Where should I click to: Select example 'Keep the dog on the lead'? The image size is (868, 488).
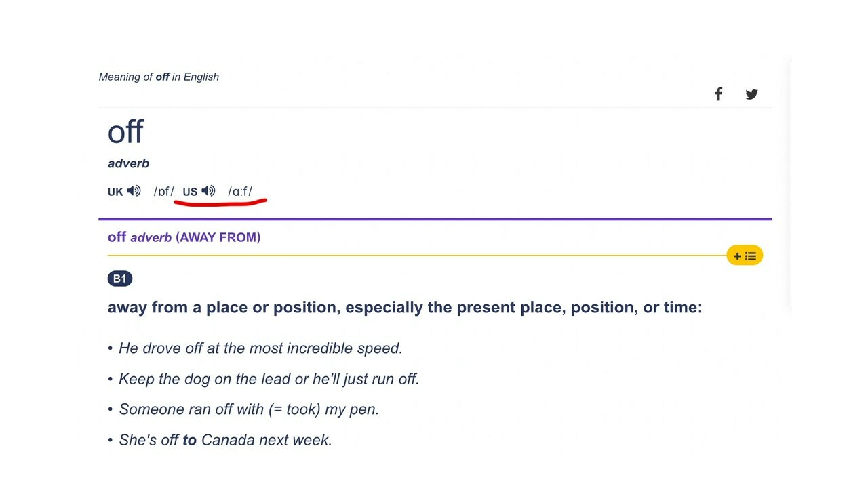click(x=269, y=379)
